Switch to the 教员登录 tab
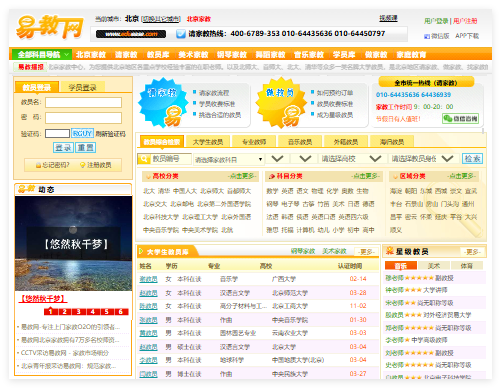Screen dimensions: 501x388 [x=37, y=87]
